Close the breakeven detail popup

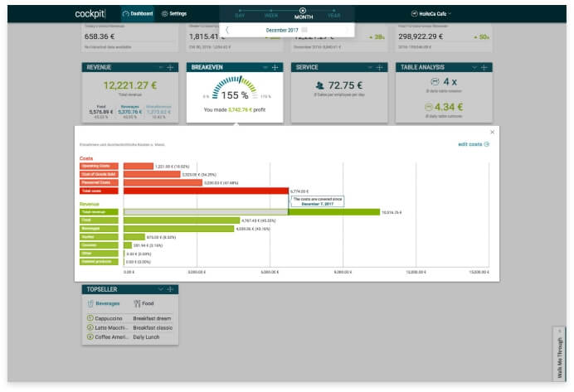point(492,132)
